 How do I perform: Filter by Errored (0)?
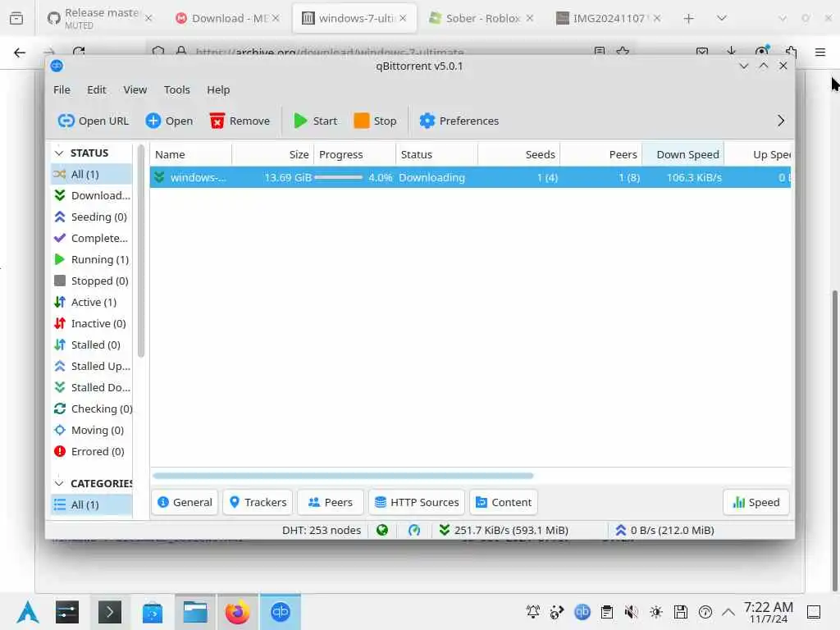(91, 452)
